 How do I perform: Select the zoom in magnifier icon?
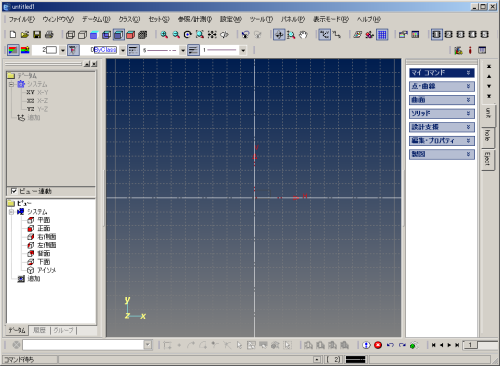pyautogui.click(x=164, y=34)
